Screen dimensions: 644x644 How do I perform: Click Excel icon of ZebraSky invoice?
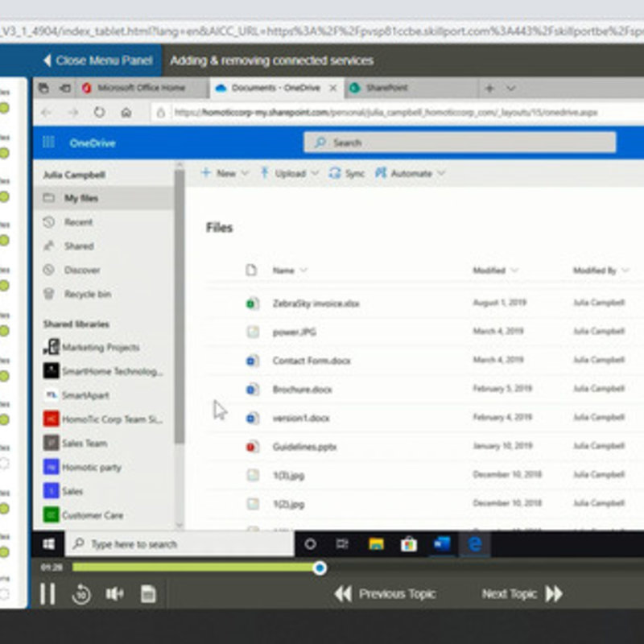253,303
